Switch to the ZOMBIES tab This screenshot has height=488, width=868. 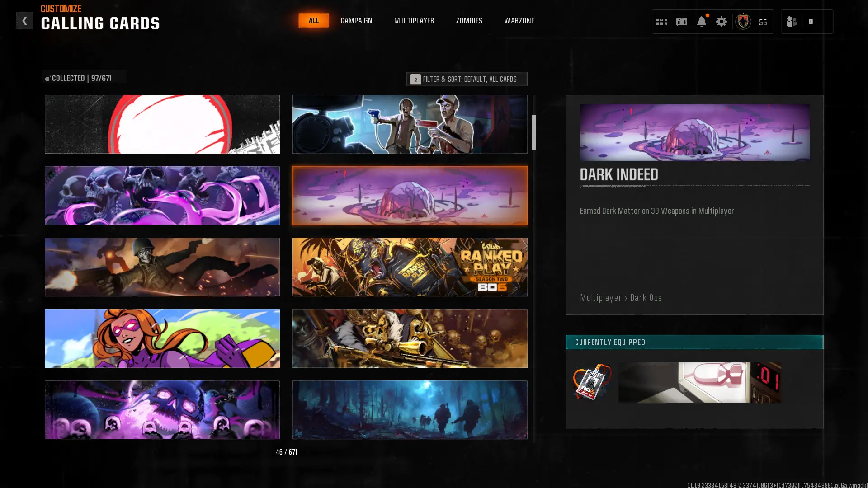(x=469, y=21)
